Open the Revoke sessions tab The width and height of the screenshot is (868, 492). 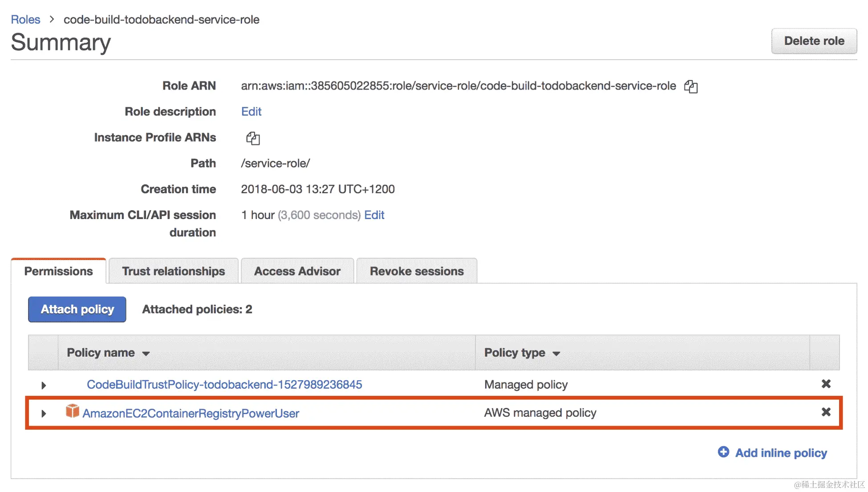(416, 271)
